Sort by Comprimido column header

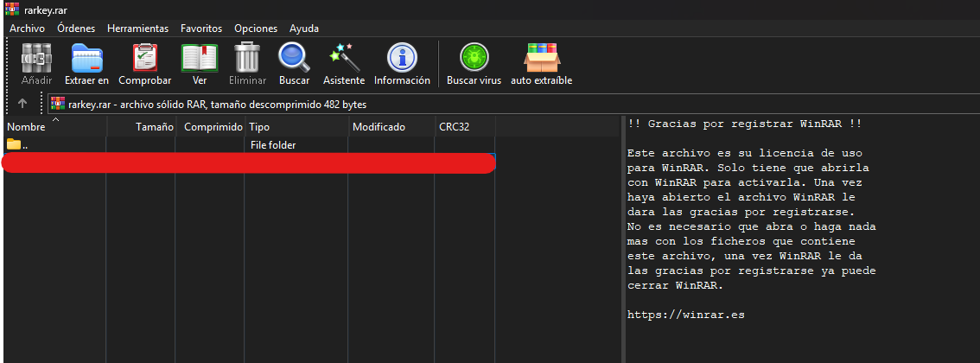point(211,127)
